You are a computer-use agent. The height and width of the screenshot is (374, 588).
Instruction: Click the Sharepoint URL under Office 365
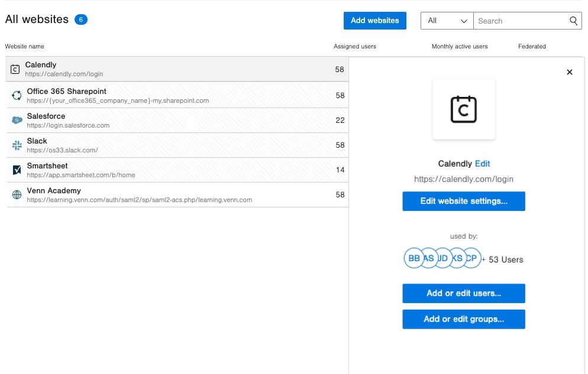point(118,100)
